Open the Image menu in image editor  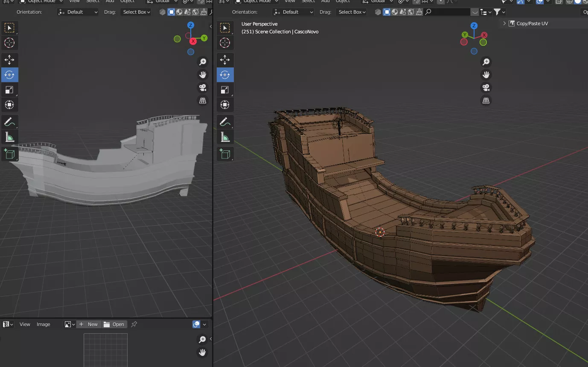coord(43,324)
